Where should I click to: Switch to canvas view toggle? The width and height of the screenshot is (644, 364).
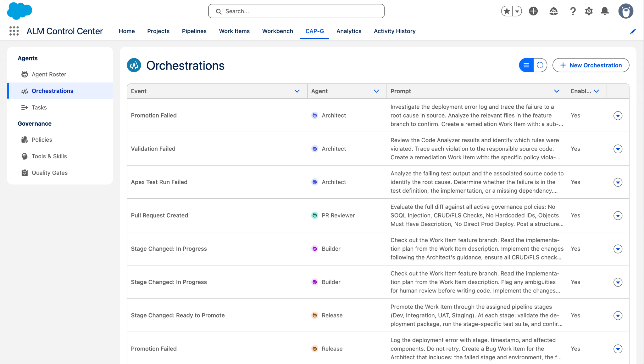pyautogui.click(x=540, y=65)
